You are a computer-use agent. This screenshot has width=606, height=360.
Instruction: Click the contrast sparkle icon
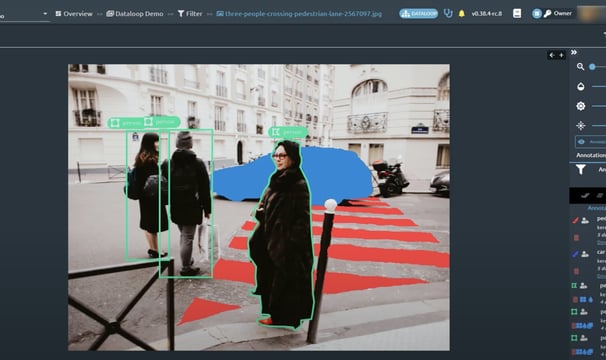pos(580,126)
